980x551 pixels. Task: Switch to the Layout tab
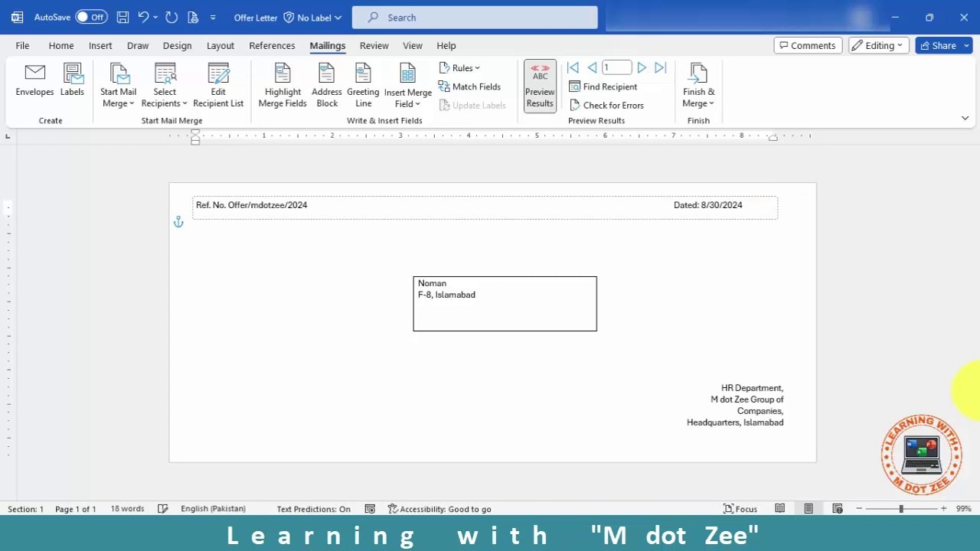pyautogui.click(x=220, y=46)
